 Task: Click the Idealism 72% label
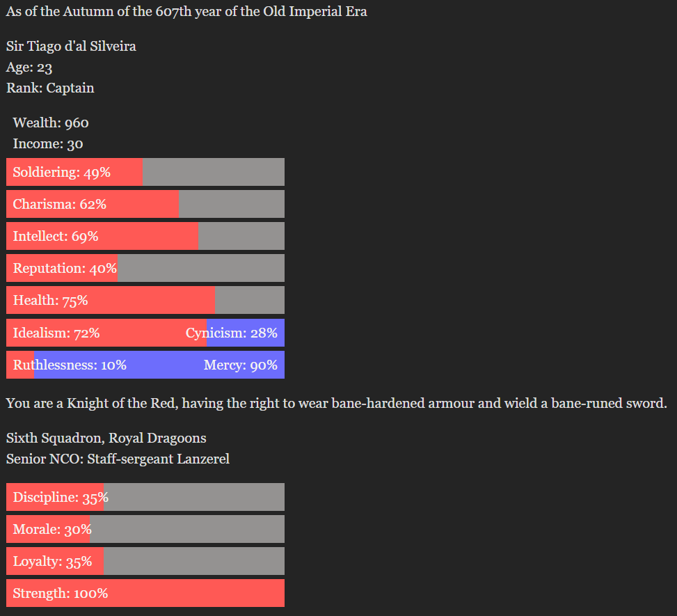56,333
